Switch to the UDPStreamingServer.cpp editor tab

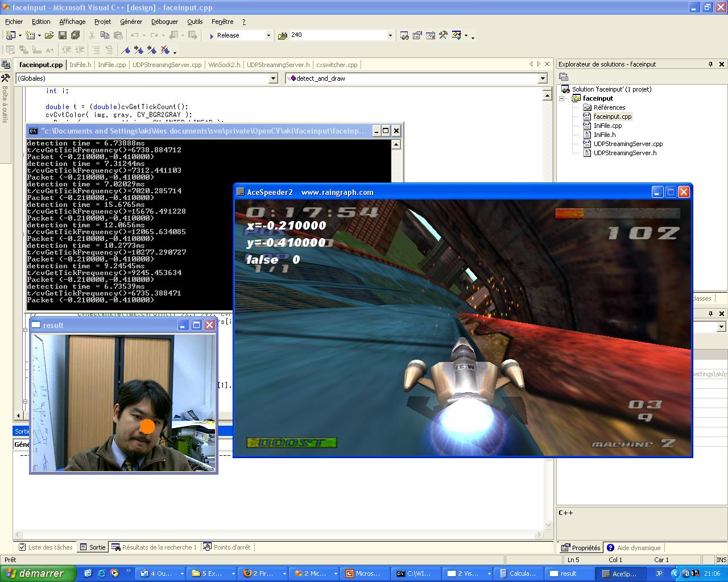click(167, 65)
